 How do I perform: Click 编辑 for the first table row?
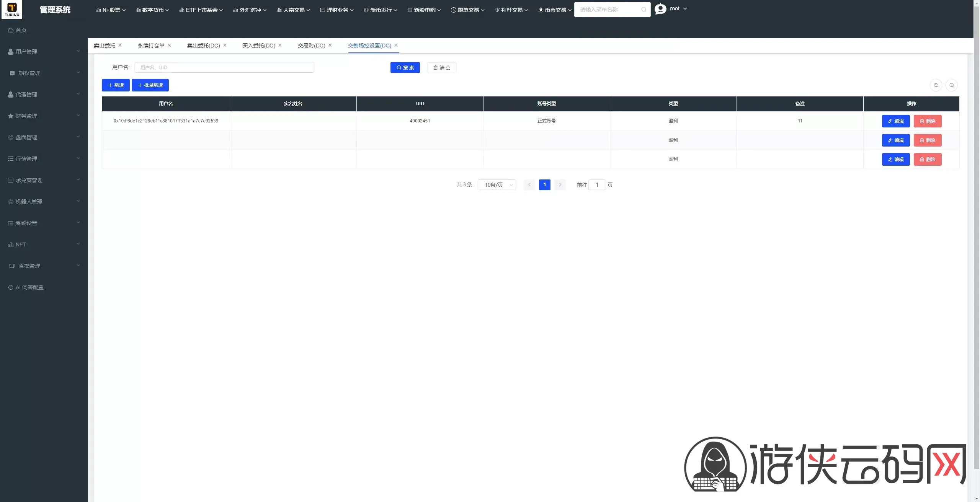[896, 121]
